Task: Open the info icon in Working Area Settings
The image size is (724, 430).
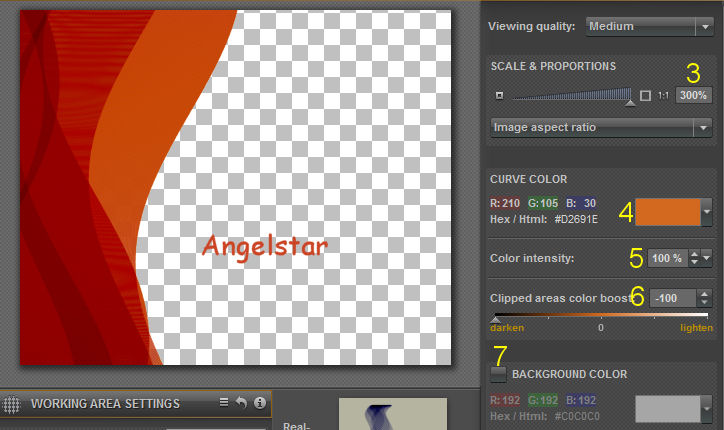Action: (x=260, y=403)
